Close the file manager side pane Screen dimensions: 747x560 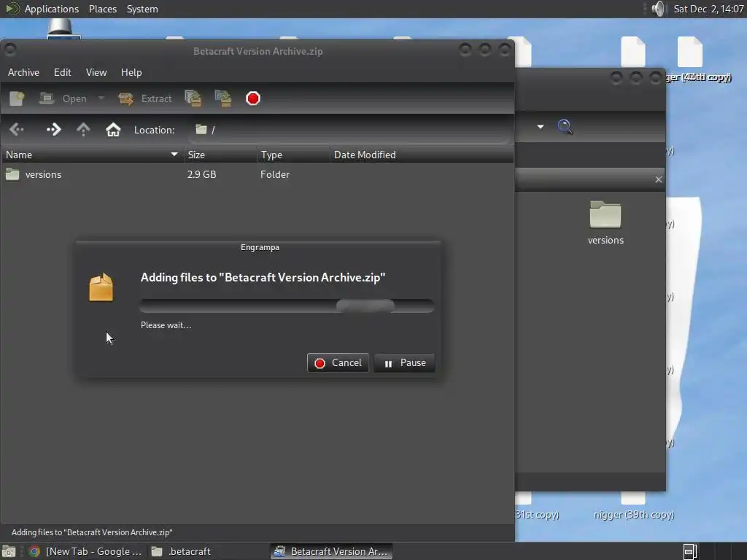pyautogui.click(x=659, y=179)
